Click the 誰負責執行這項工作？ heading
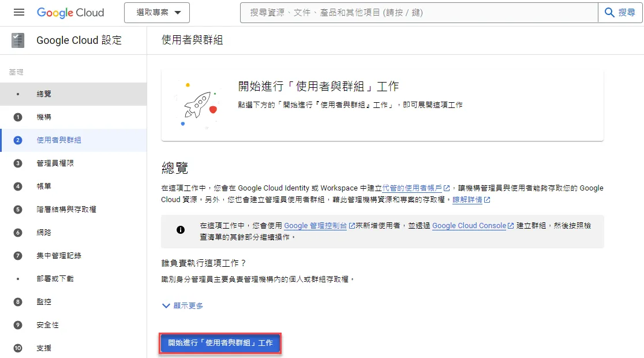 [204, 263]
